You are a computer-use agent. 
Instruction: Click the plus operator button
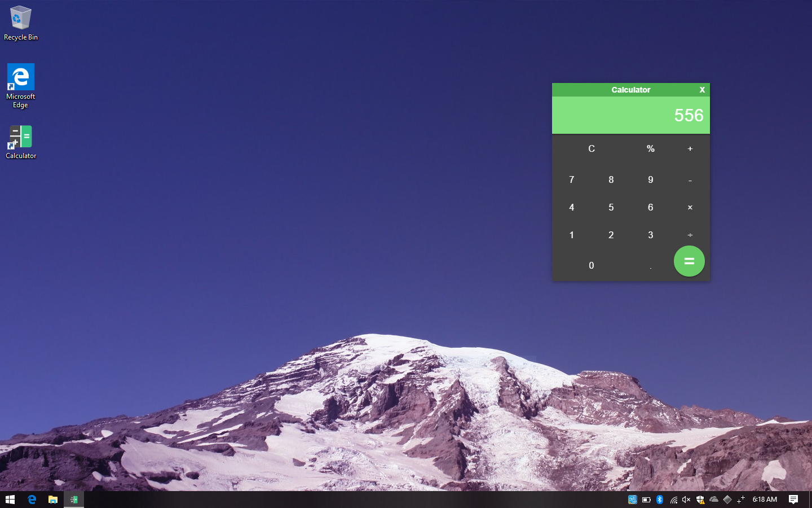[690, 149]
